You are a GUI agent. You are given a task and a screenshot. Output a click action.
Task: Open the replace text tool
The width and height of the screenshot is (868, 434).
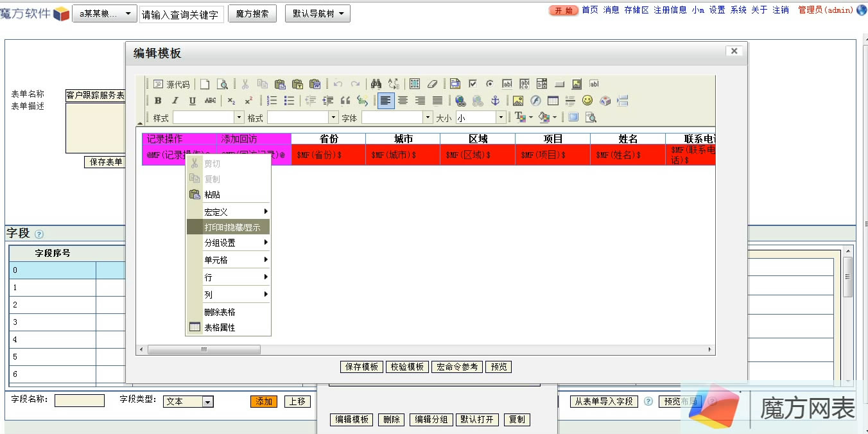(394, 84)
